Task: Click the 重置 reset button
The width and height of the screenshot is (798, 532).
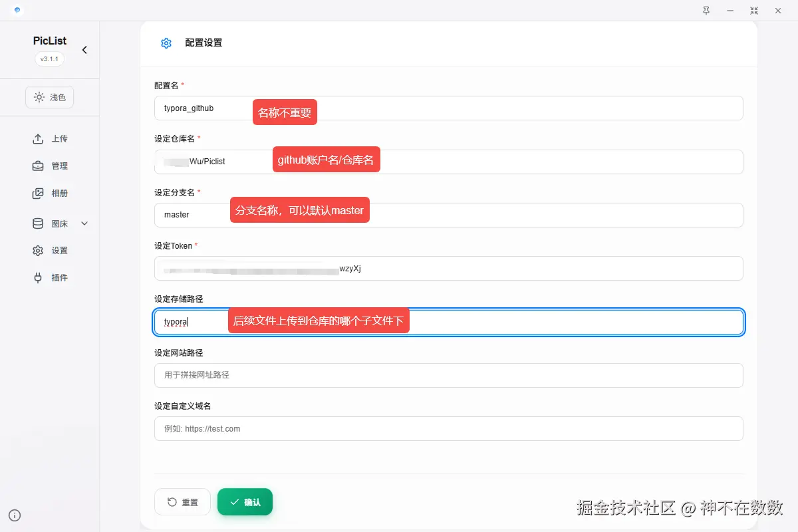Action: pos(182,502)
